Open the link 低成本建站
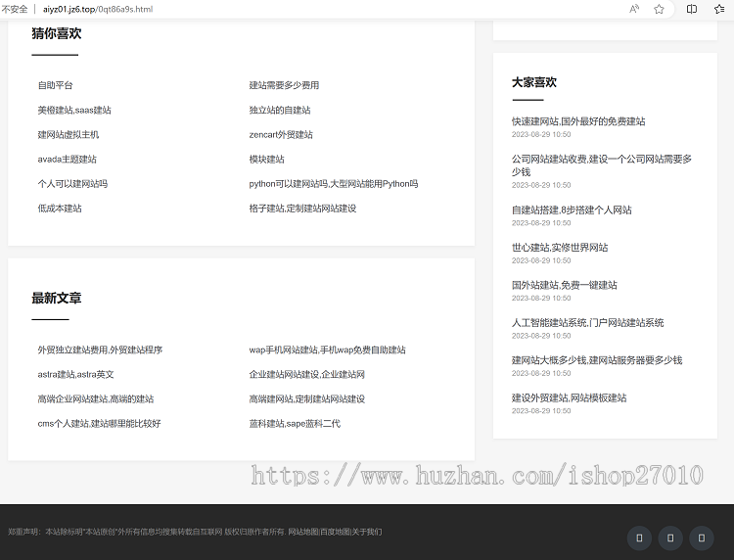This screenshot has height=560, width=734. coord(60,209)
